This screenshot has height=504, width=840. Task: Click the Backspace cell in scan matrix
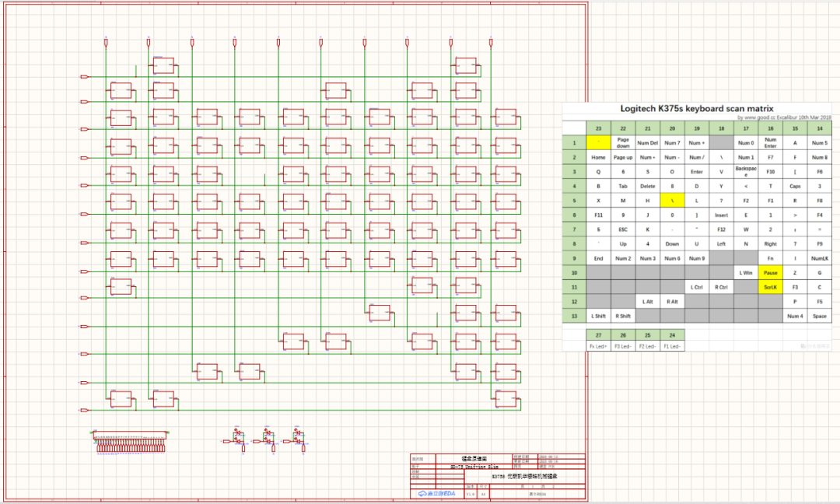[x=746, y=171]
